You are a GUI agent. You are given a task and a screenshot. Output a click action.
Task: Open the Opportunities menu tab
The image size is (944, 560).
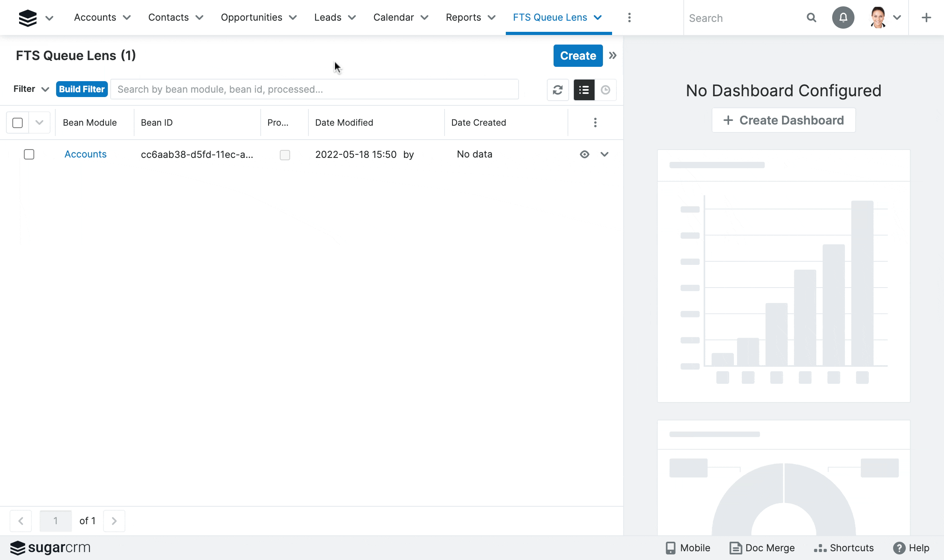pos(252,17)
